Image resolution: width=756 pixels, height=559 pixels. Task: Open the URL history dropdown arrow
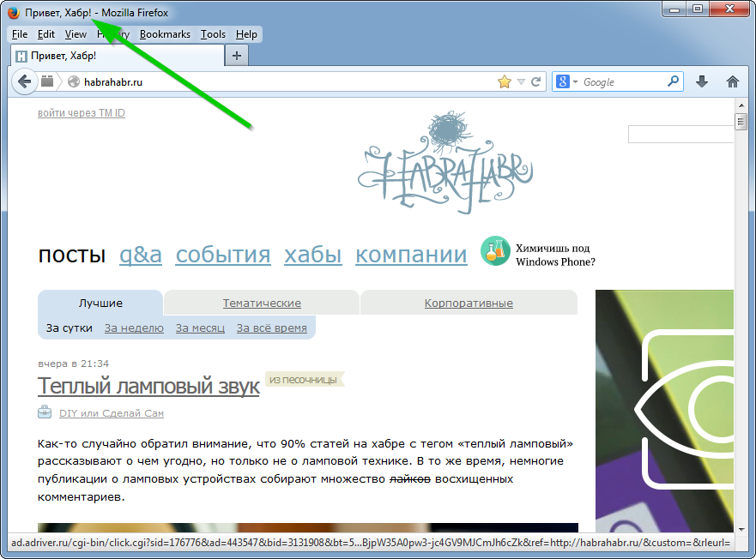coord(521,82)
